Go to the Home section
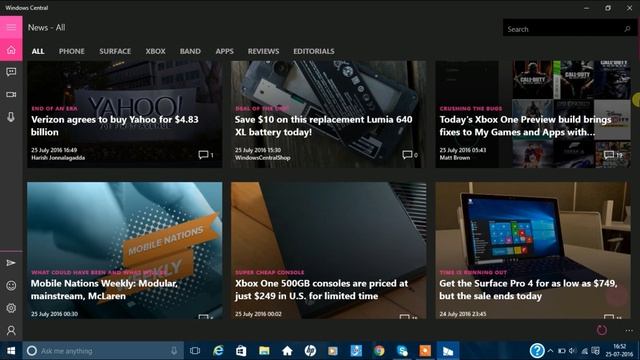640x360 pixels. click(11, 50)
